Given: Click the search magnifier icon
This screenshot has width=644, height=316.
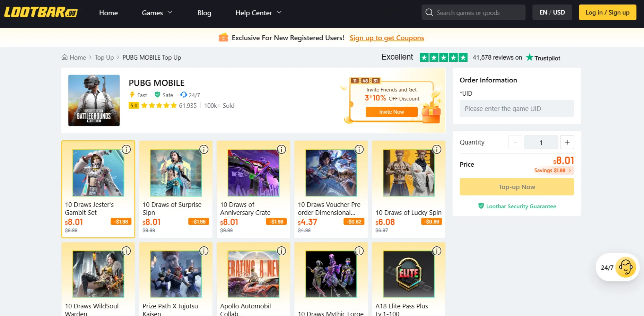Looking at the screenshot, I should tap(429, 12).
